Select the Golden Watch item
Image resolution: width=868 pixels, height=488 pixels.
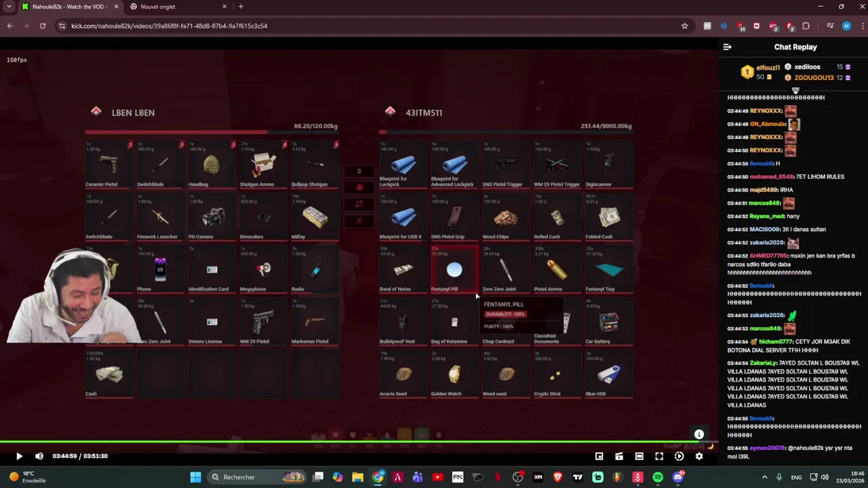(x=454, y=373)
